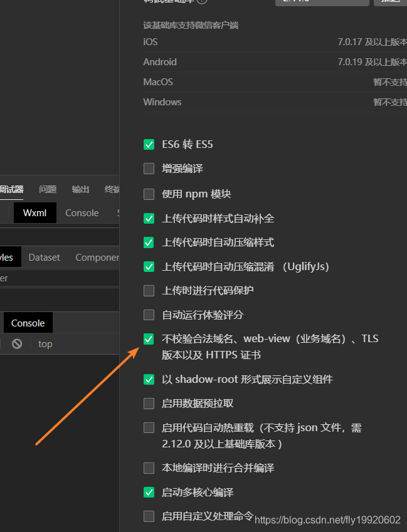
Task: Enable the 增强编译 checkbox
Action: [x=149, y=169]
